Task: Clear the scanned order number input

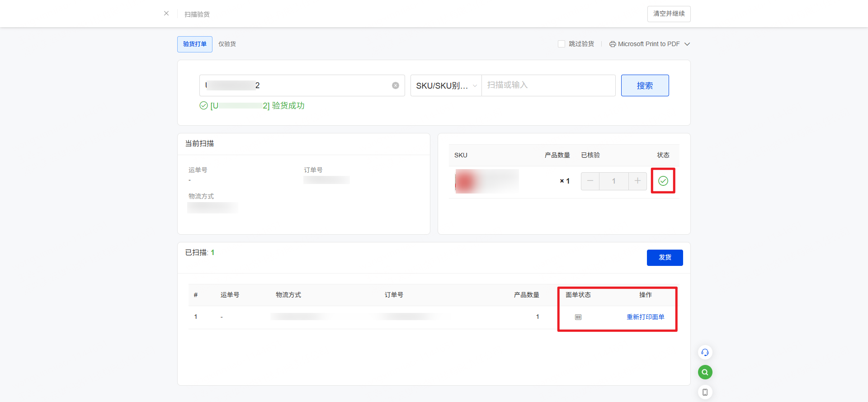Action: click(x=396, y=85)
